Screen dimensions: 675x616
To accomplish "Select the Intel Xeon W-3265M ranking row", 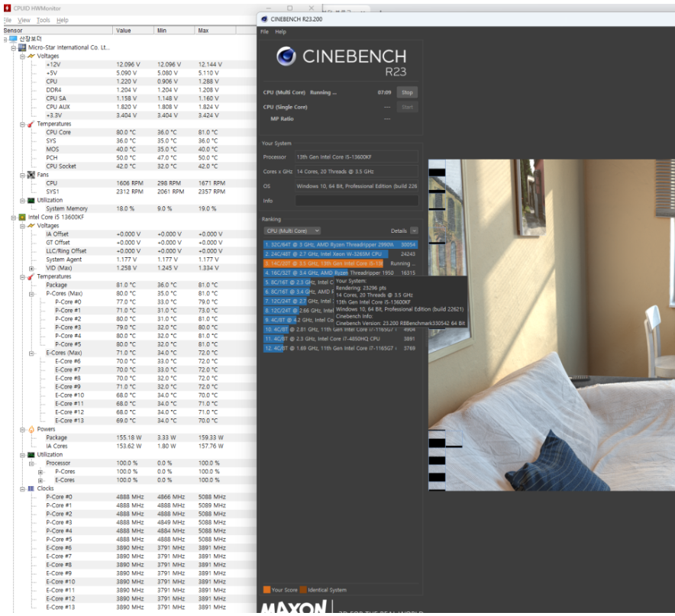I will click(340, 254).
